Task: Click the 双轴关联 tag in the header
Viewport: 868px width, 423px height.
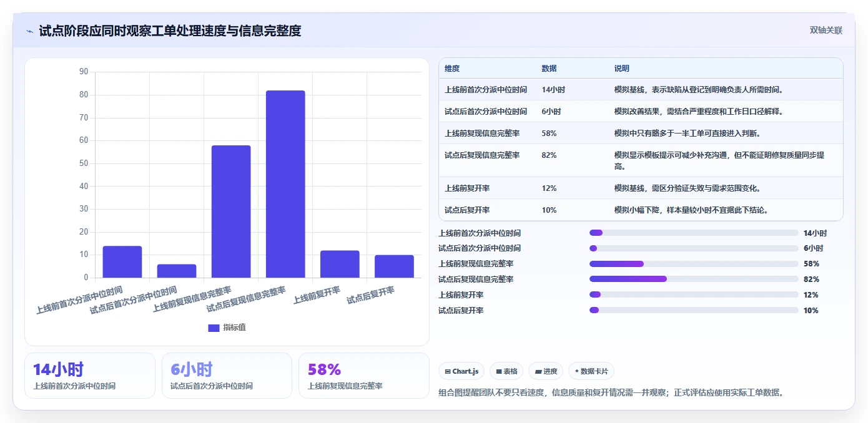Action: point(826,31)
